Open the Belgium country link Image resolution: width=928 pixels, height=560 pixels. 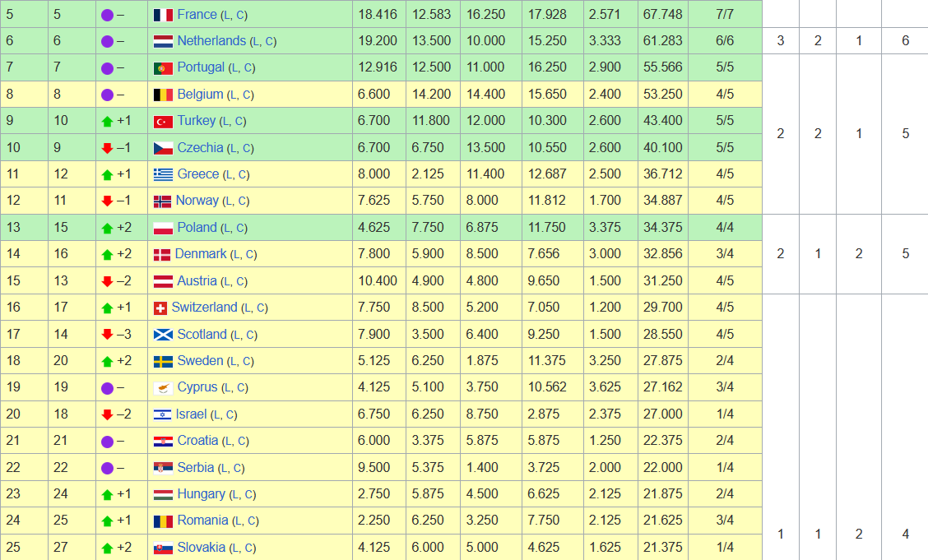coord(200,94)
